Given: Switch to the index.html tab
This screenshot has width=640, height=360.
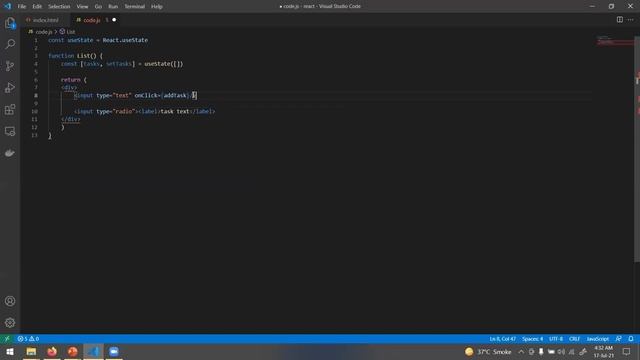Looking at the screenshot, I should click(x=46, y=20).
